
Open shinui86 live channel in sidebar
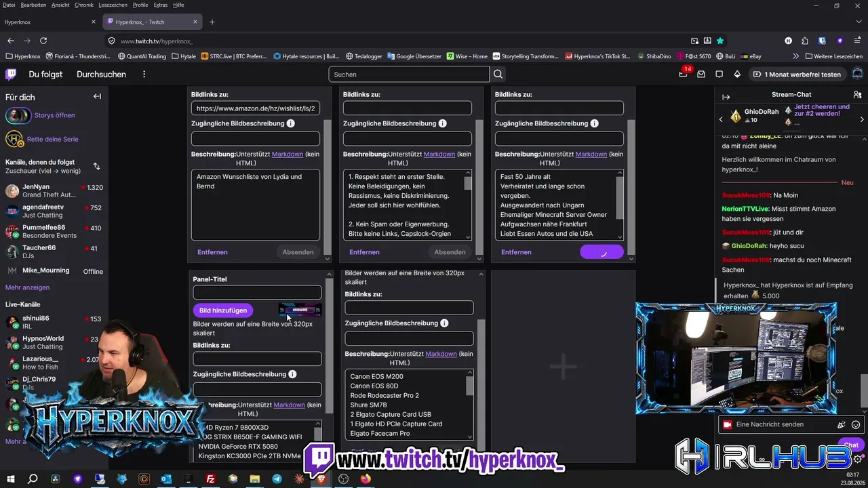click(54, 322)
